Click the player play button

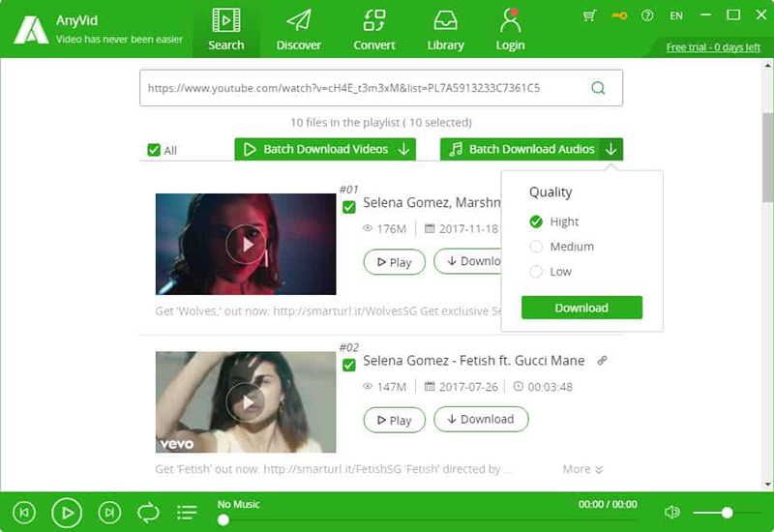[x=67, y=513]
